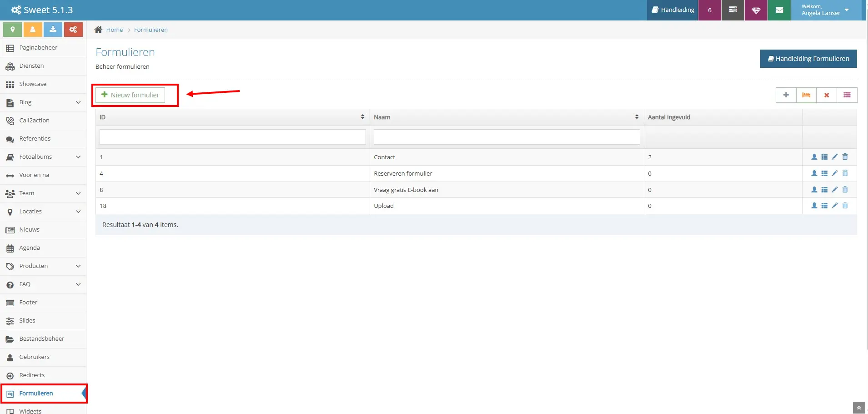Click the orange bed icon toolbar button
The image size is (868, 414).
pos(806,95)
